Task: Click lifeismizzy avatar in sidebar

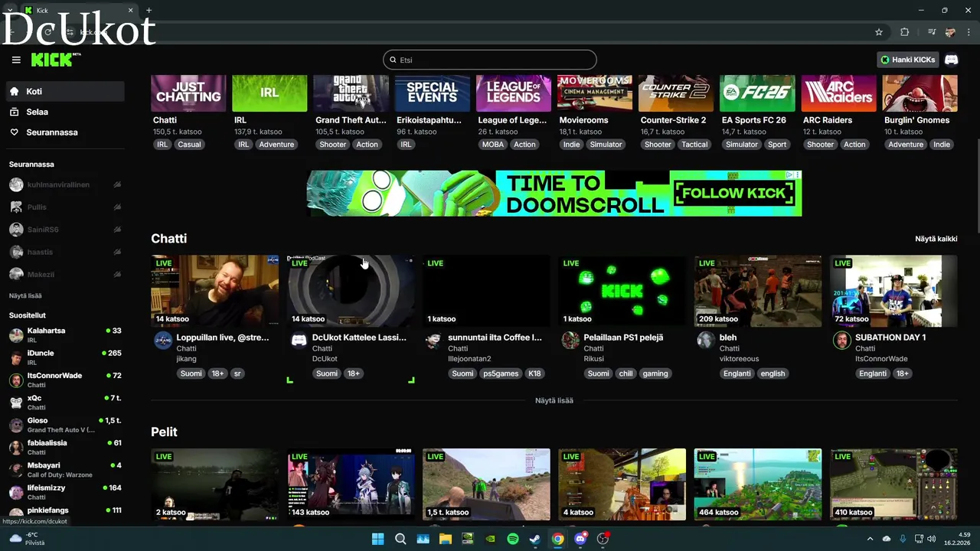Action: tap(16, 492)
